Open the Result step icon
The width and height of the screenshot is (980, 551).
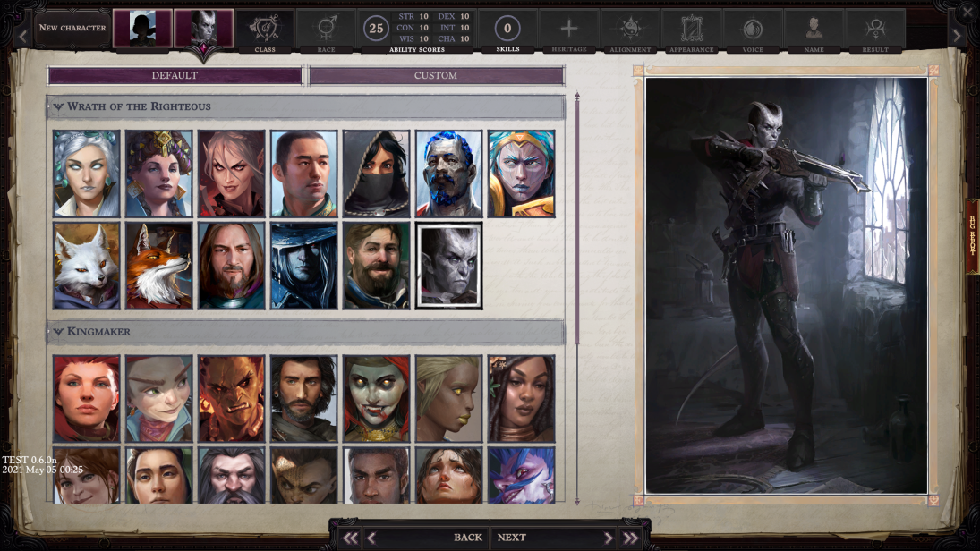click(875, 30)
